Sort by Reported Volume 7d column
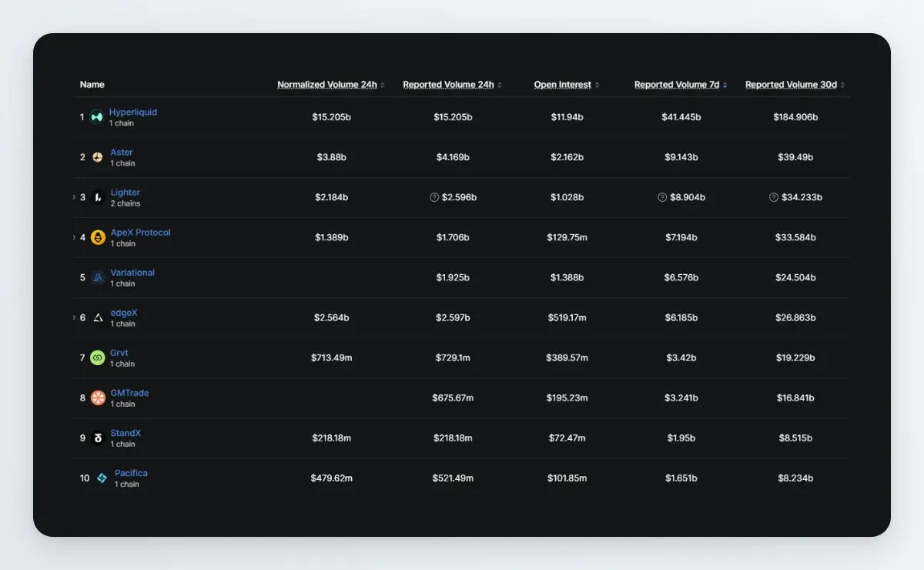 tap(681, 85)
